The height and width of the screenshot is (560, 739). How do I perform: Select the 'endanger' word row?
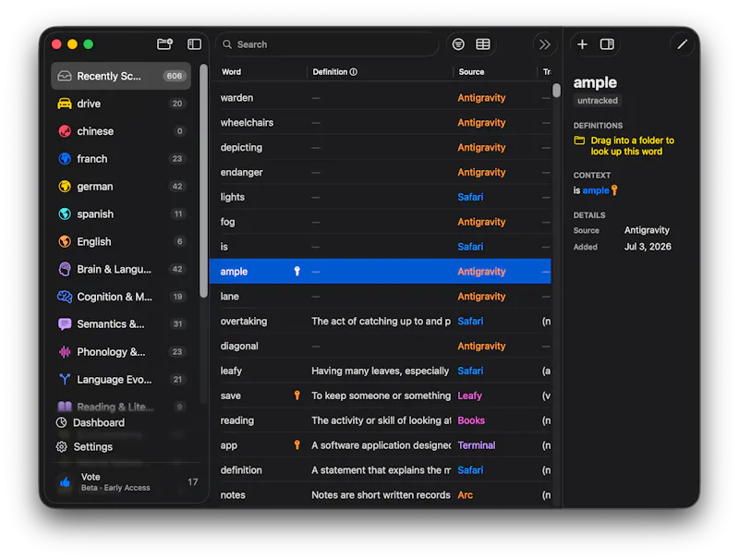pos(380,172)
